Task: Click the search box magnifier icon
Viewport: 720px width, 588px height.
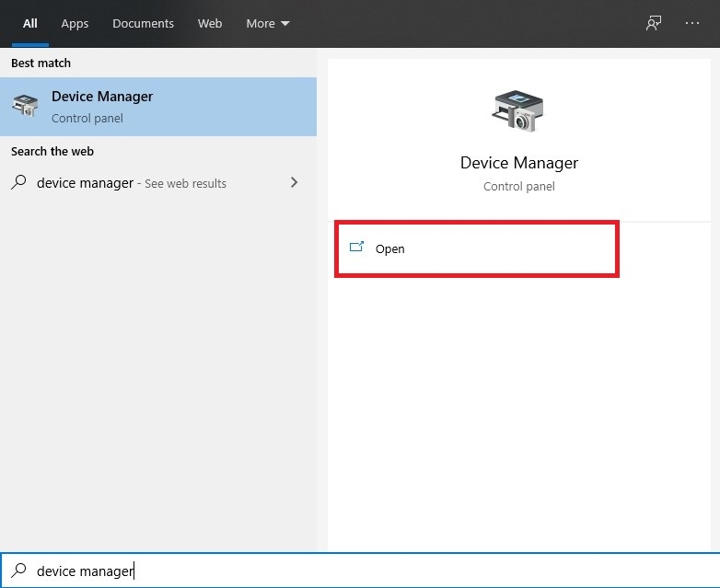Action: pyautogui.click(x=18, y=571)
